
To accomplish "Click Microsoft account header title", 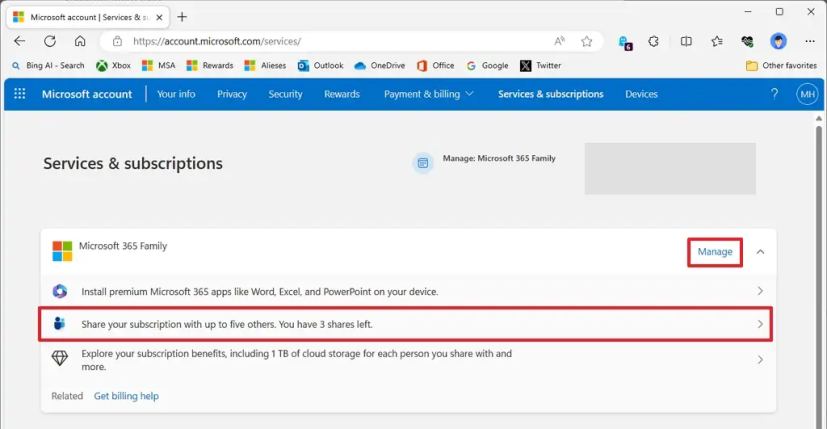I will point(87,94).
